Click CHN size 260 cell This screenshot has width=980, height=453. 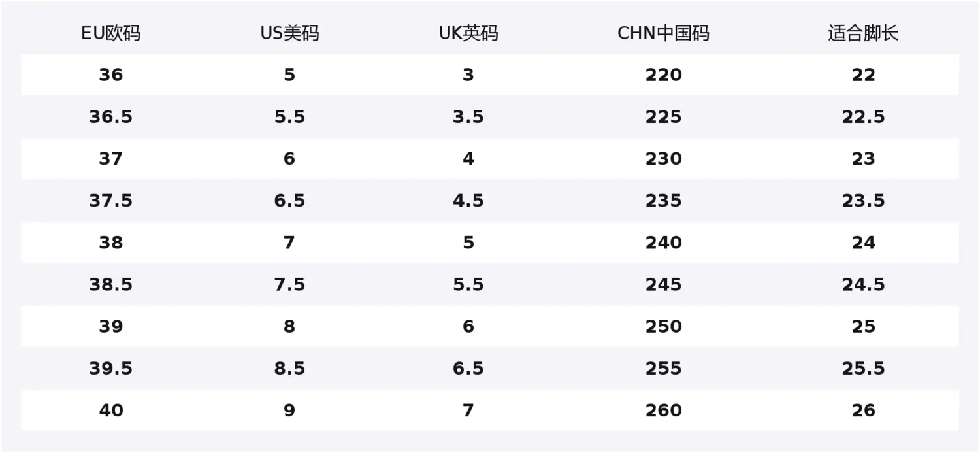663,411
